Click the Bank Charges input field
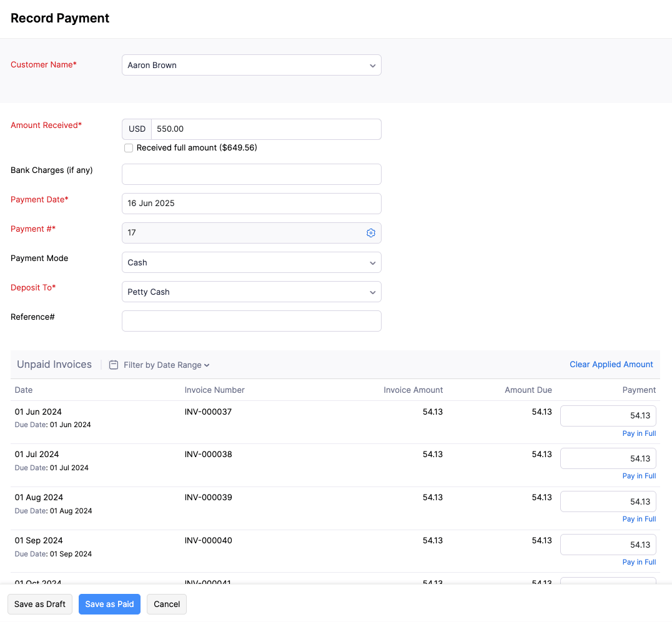Image resolution: width=672 pixels, height=622 pixels. 252,174
